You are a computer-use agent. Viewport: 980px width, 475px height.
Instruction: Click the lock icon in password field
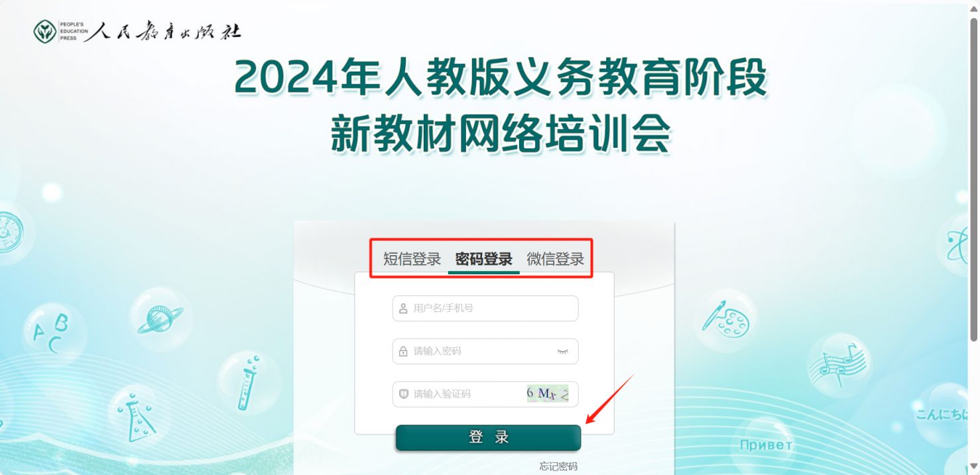[403, 351]
